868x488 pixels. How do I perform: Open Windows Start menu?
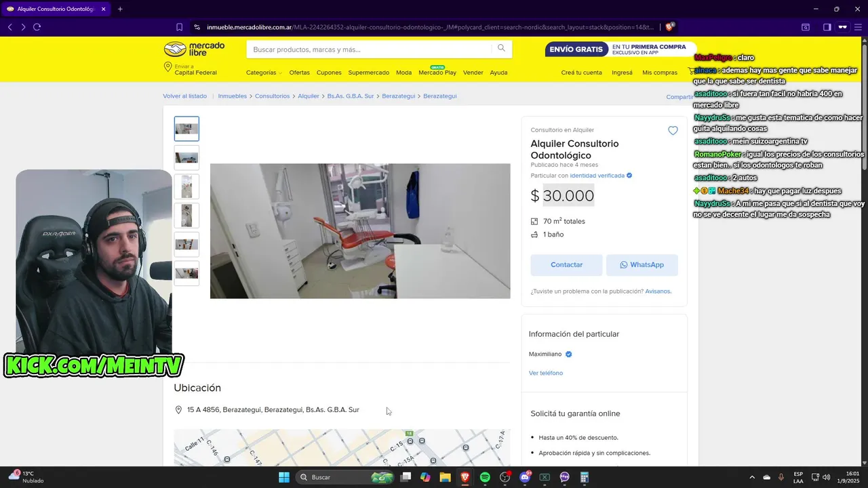[283, 477]
